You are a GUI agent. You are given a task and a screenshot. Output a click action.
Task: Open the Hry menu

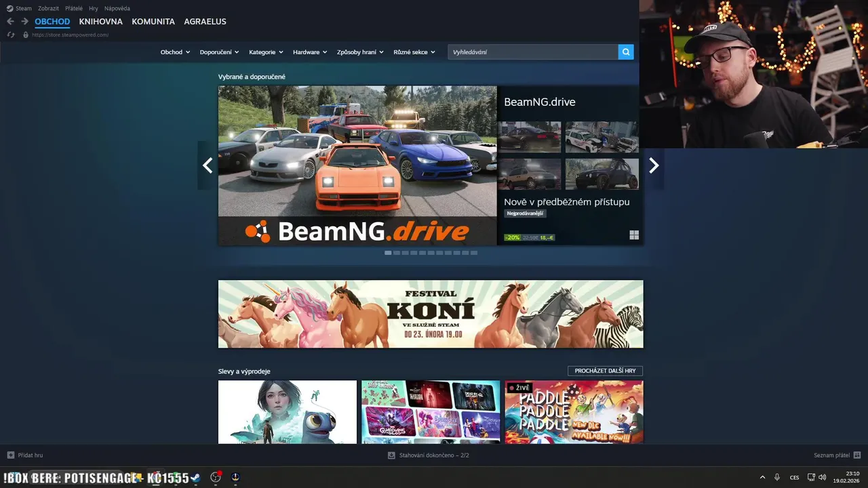click(x=94, y=8)
